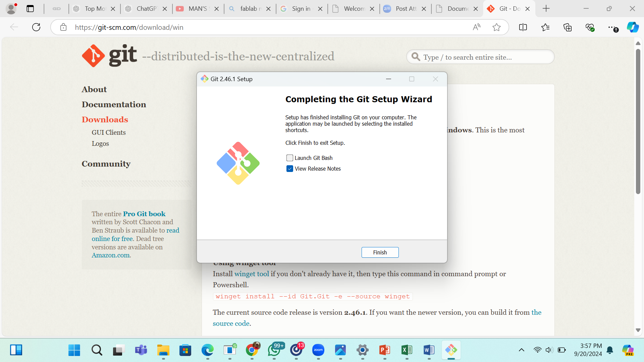Add this page to favorites
The image size is (644, 362).
(497, 27)
